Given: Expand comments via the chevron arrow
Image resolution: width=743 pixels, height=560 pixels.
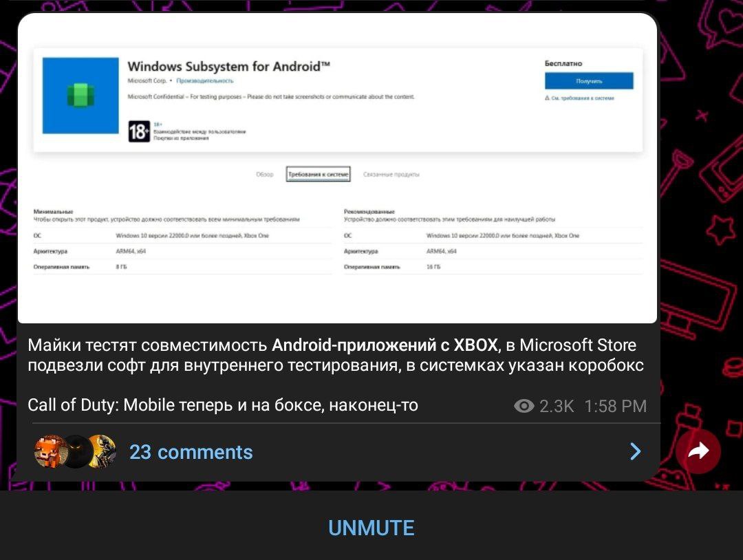Looking at the screenshot, I should 636,451.
